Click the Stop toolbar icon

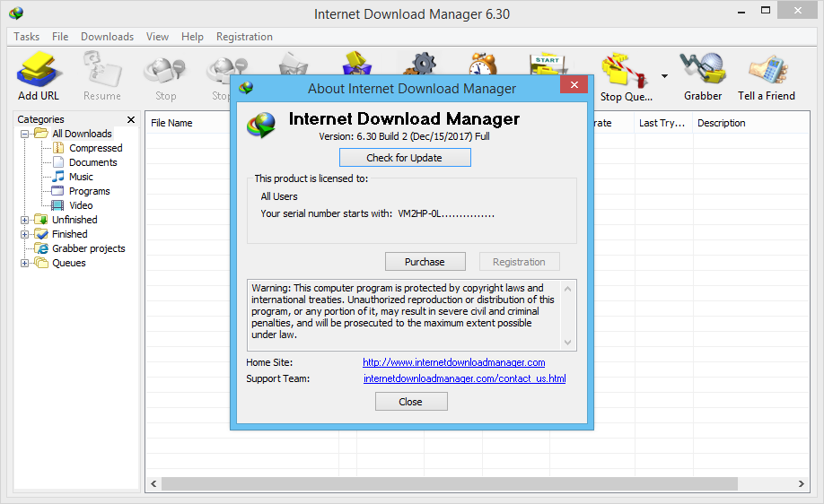(165, 72)
